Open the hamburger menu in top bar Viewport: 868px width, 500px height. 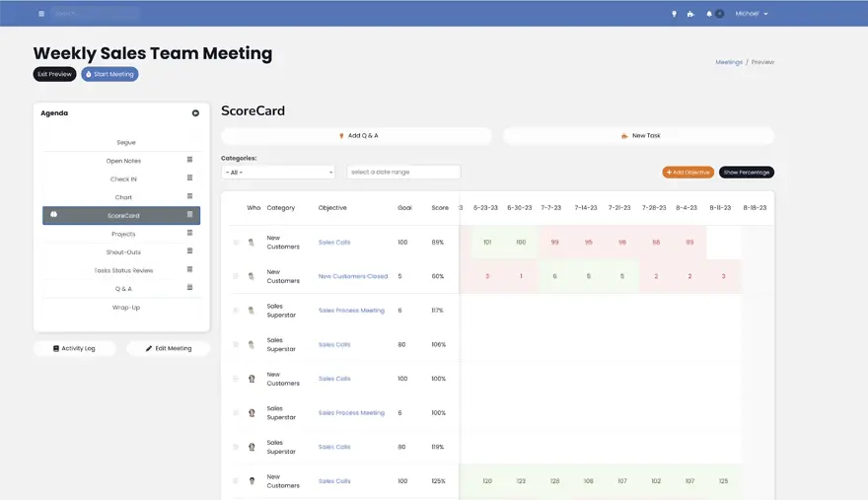41,14
